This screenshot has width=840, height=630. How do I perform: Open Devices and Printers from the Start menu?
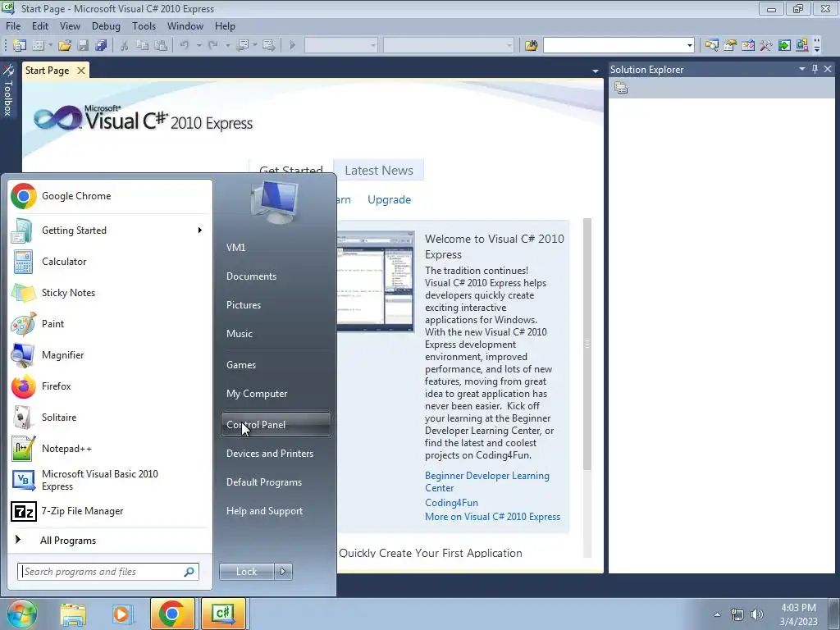pos(276,454)
